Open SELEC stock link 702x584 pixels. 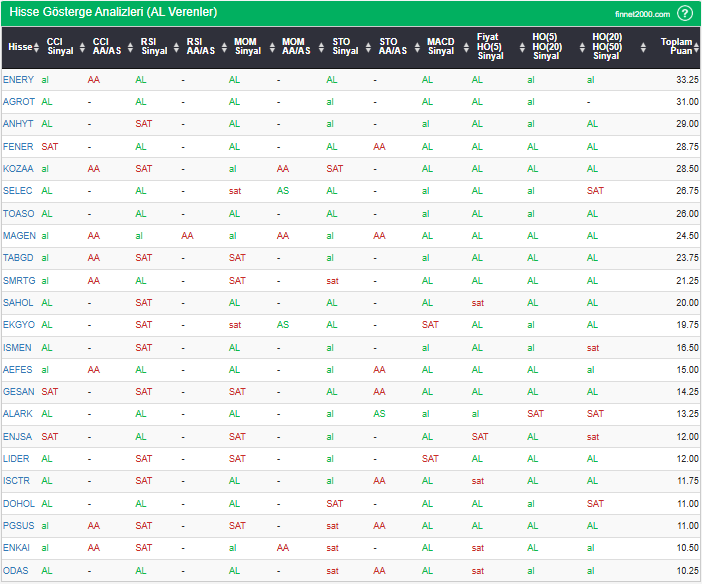pyautogui.click(x=17, y=191)
